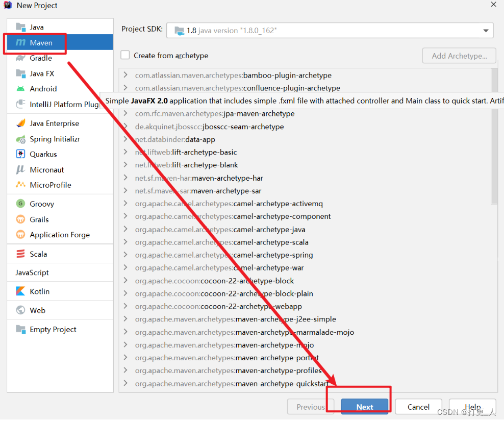Select camel-archetype-component row text
Viewport: 504px width, 421px height.
pyautogui.click(x=233, y=216)
